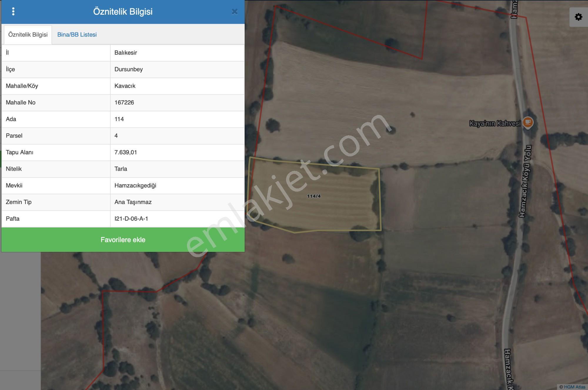Switch to the Bina/BB Listesi tab

77,35
